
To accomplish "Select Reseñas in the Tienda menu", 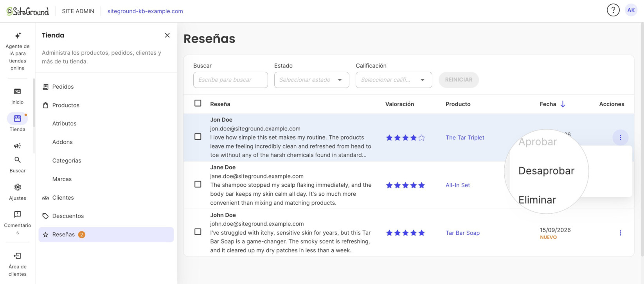I will (106, 234).
